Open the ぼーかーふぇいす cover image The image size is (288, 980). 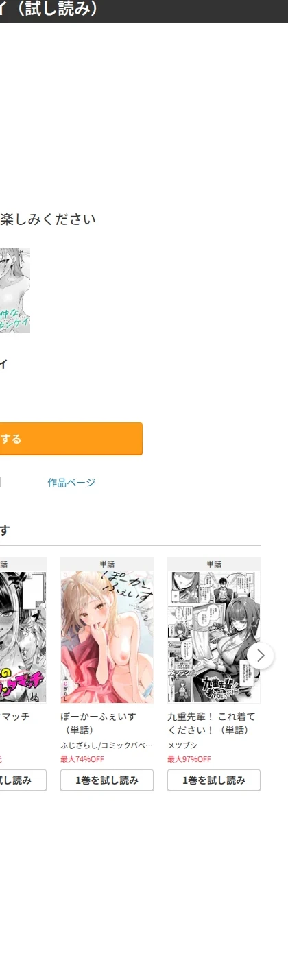tap(107, 637)
